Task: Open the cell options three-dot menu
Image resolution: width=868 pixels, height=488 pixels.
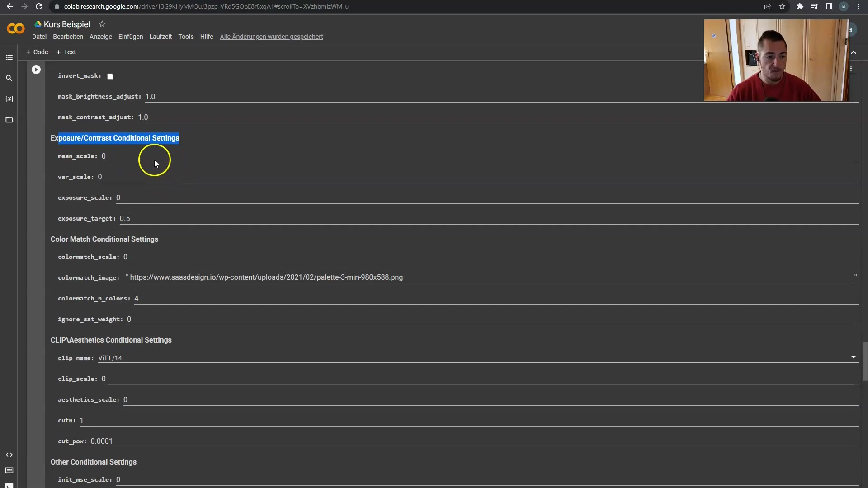Action: pyautogui.click(x=851, y=68)
